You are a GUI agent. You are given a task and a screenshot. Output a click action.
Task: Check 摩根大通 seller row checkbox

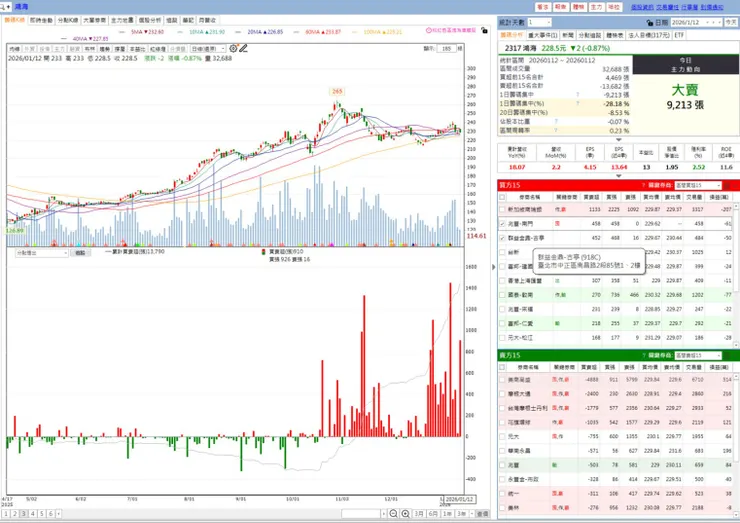tap(502, 393)
